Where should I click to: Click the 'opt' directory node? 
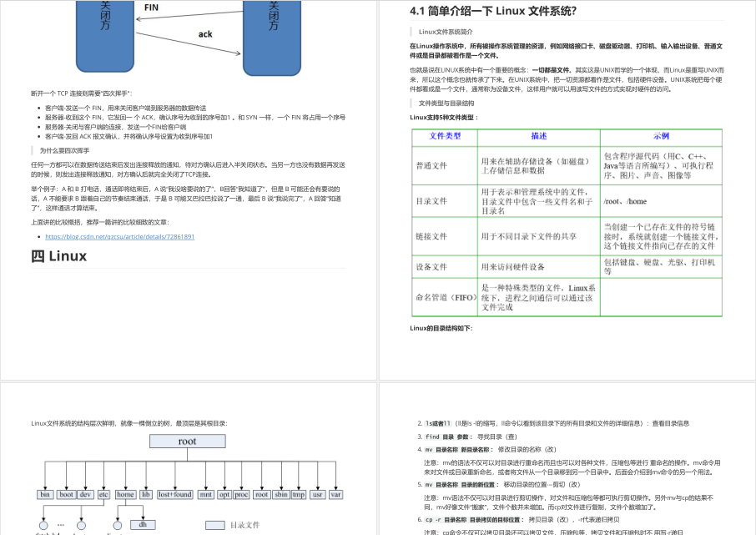coord(224,494)
